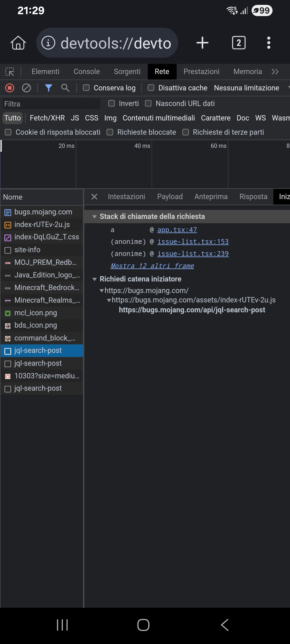Activate the inspect element selector icon
This screenshot has width=290, height=644.
[10, 72]
